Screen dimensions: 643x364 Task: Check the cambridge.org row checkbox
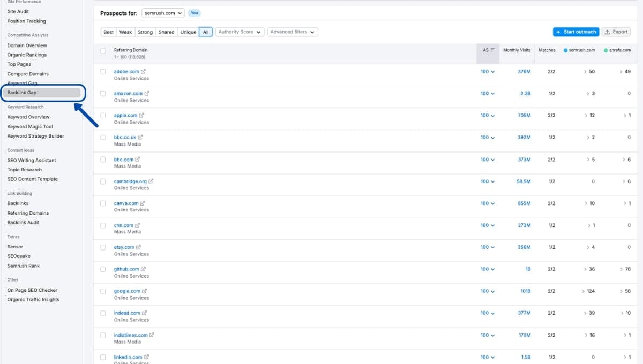point(103,181)
